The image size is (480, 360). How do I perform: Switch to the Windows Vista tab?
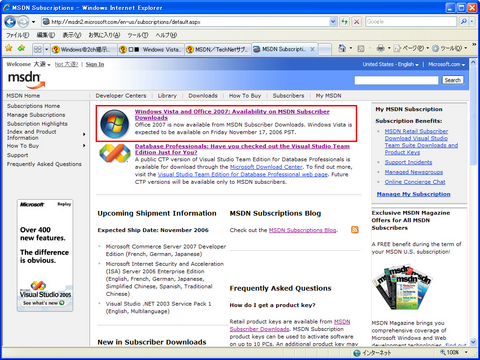pos(151,49)
